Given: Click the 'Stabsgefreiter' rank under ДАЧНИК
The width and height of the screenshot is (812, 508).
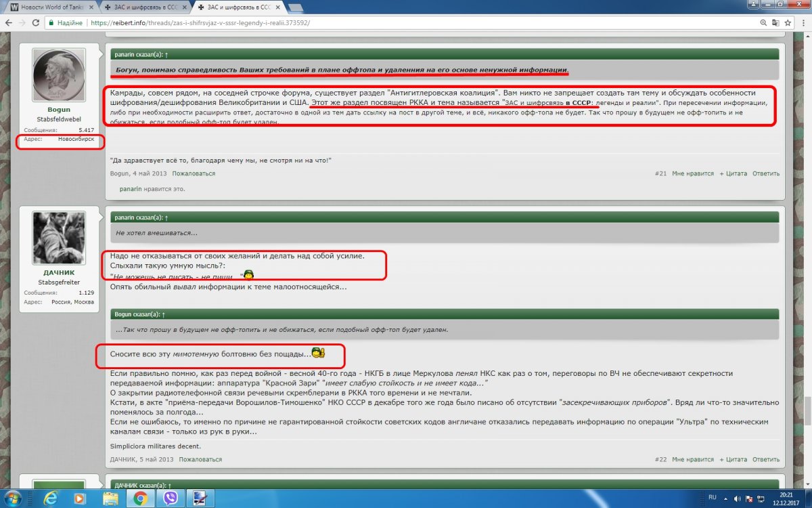Looking at the screenshot, I should pos(59,282).
